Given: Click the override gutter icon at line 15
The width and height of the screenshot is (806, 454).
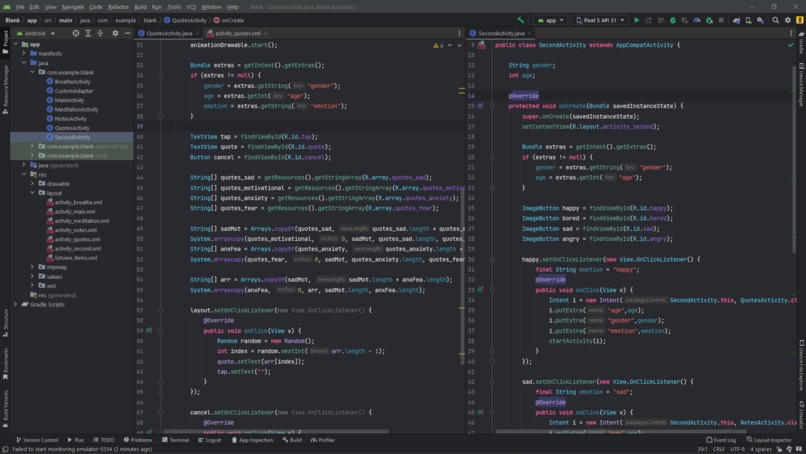Looking at the screenshot, I should 480,106.
